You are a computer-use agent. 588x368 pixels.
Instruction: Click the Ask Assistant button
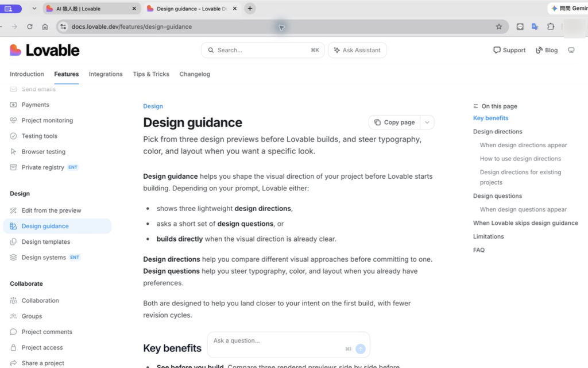tap(357, 51)
